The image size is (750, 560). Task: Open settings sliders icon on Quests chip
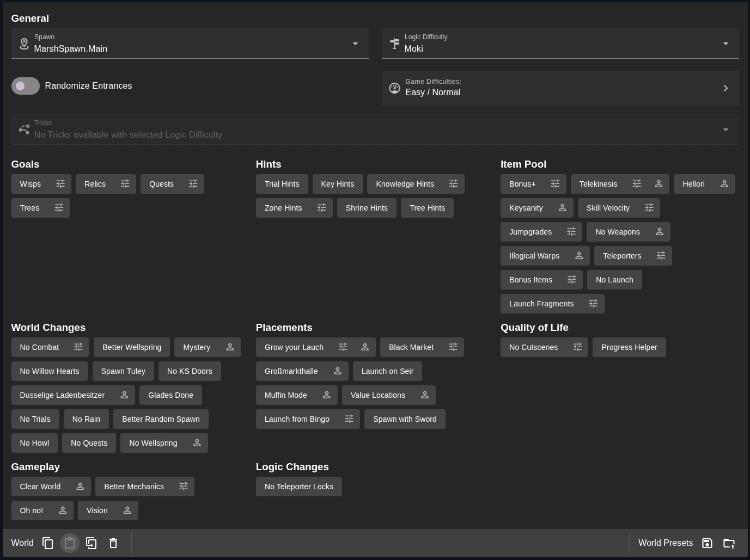tap(193, 184)
